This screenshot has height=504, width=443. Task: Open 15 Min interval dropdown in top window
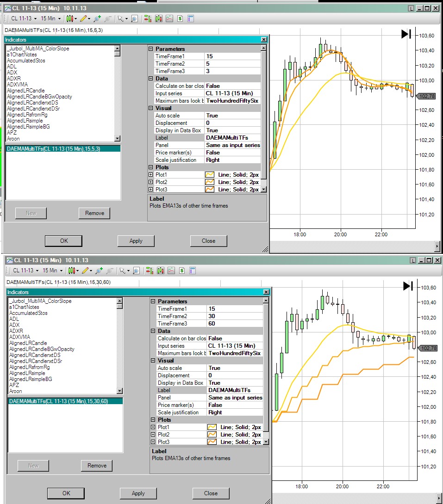pyautogui.click(x=51, y=18)
